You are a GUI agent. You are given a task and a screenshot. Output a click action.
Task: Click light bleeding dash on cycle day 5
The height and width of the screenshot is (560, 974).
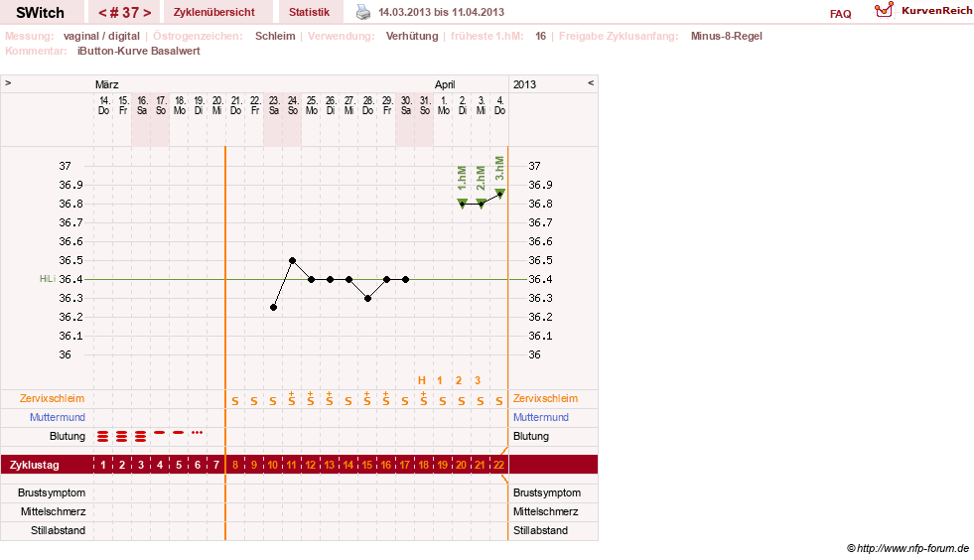[x=179, y=432]
